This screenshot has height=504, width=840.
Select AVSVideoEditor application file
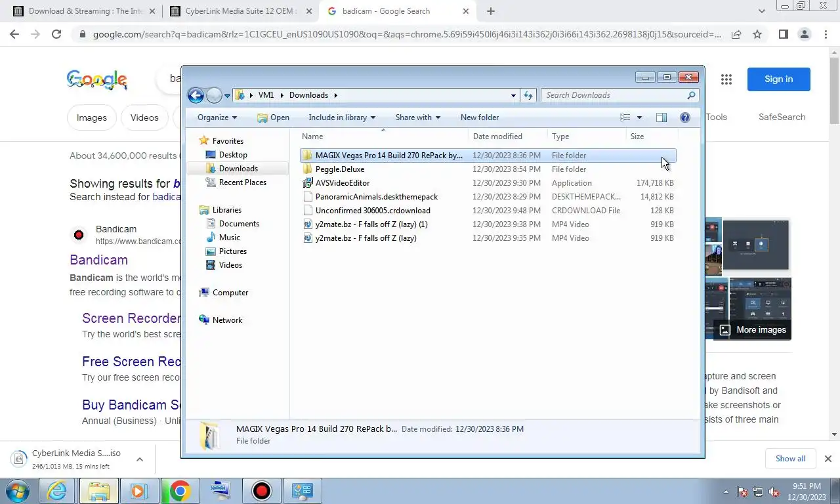343,183
